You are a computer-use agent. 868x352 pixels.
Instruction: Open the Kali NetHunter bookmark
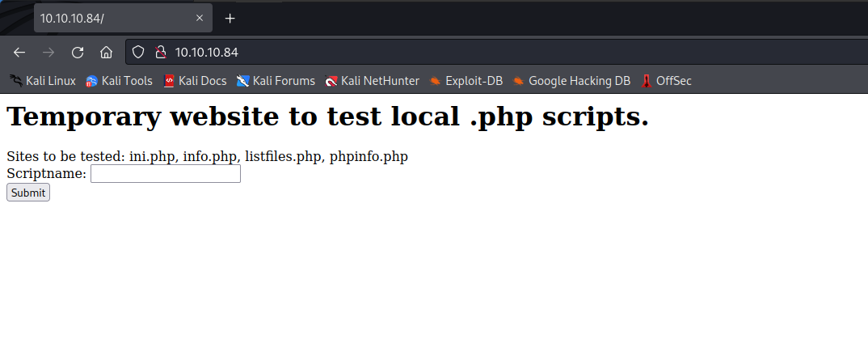coord(372,81)
